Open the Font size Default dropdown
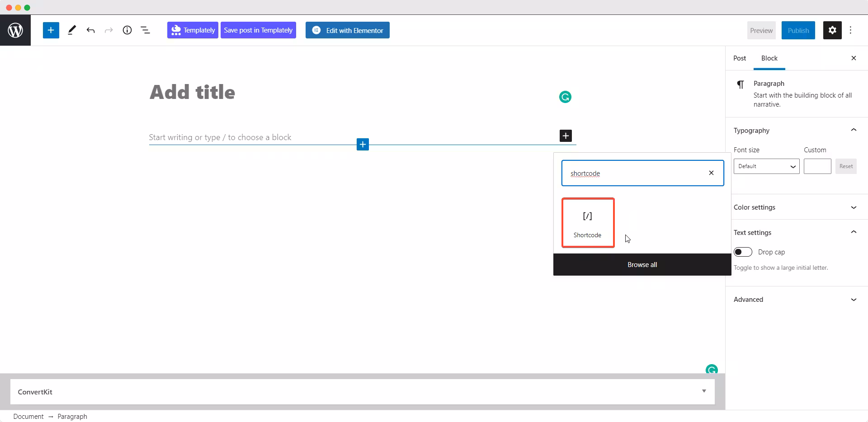 [766, 166]
